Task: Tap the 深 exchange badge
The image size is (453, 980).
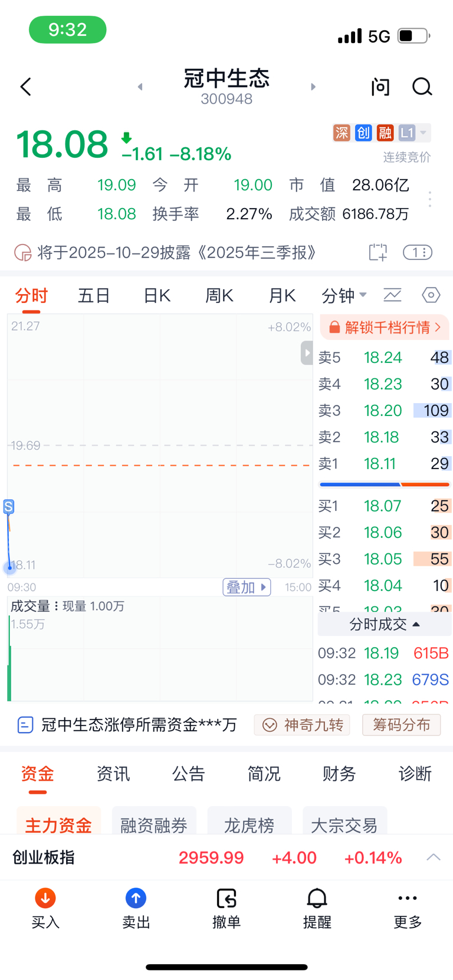Action: click(x=342, y=133)
